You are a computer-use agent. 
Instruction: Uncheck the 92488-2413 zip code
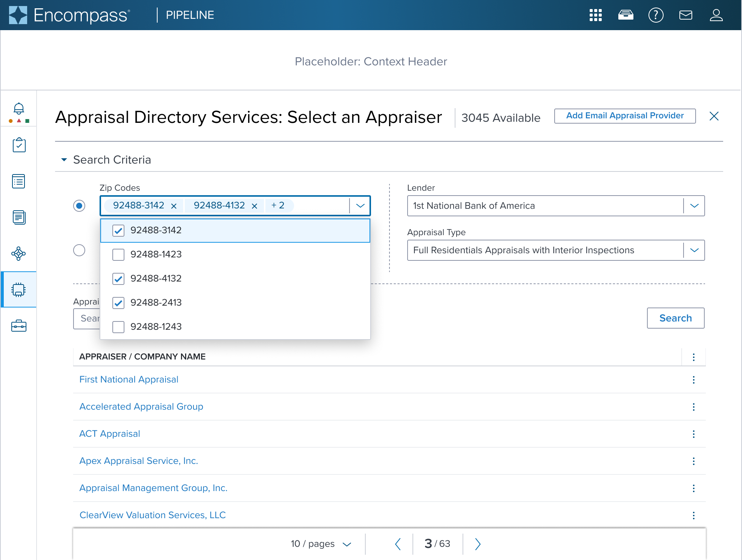(x=118, y=303)
